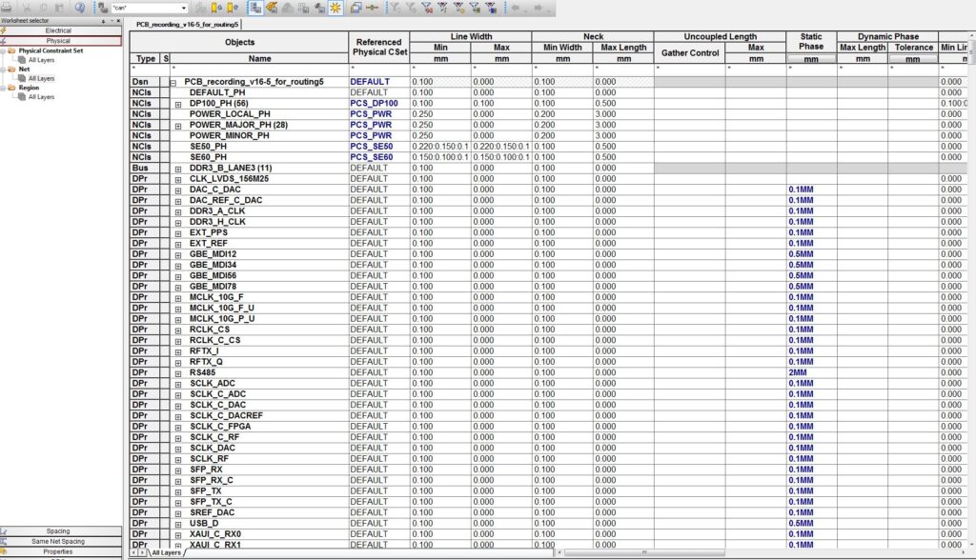This screenshot has height=560, width=976.
Task: Click the blue help question mark icon
Action: coord(80,8)
